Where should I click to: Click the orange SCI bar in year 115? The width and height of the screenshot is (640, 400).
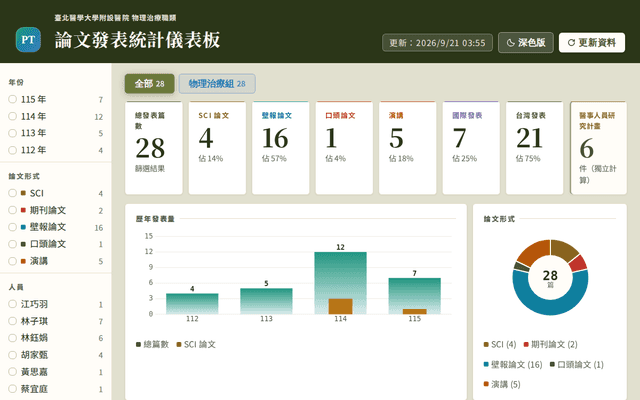pyautogui.click(x=415, y=311)
